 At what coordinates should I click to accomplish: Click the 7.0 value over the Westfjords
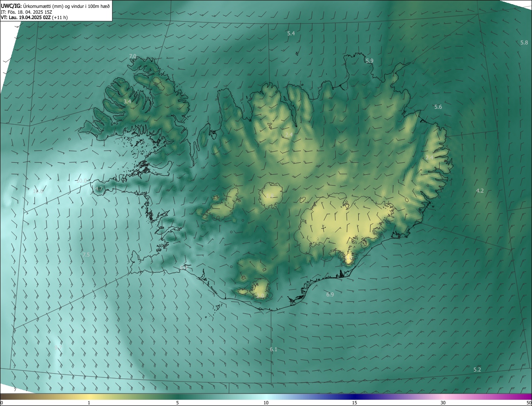133,56
